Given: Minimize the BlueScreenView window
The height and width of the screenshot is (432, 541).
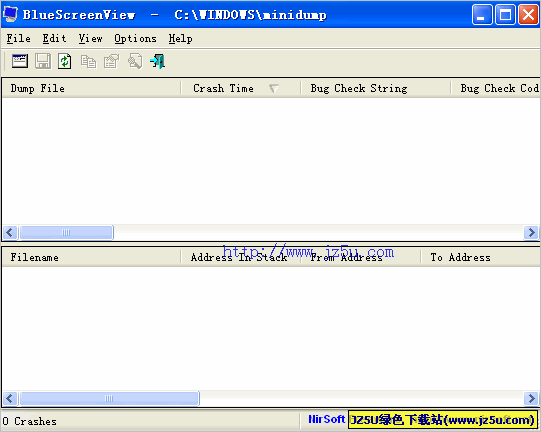Looking at the screenshot, I should click(482, 14).
